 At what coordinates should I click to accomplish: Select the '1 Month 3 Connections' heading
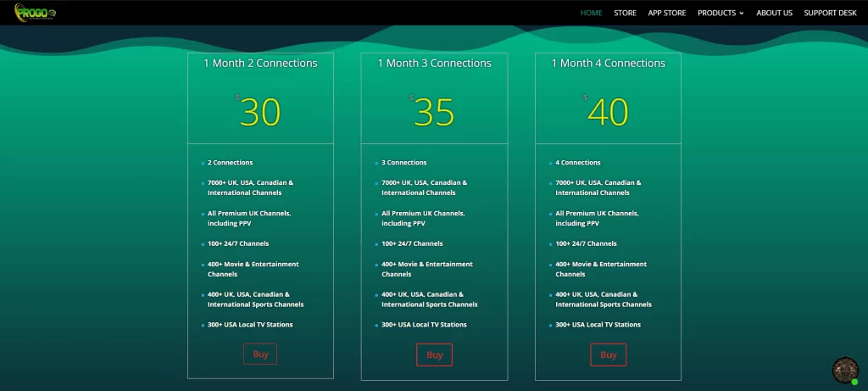(x=435, y=63)
